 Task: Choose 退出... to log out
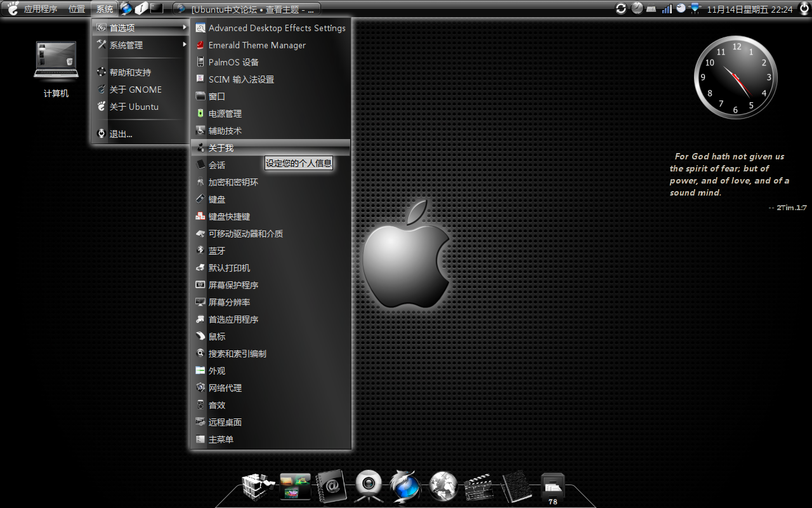coord(141,134)
